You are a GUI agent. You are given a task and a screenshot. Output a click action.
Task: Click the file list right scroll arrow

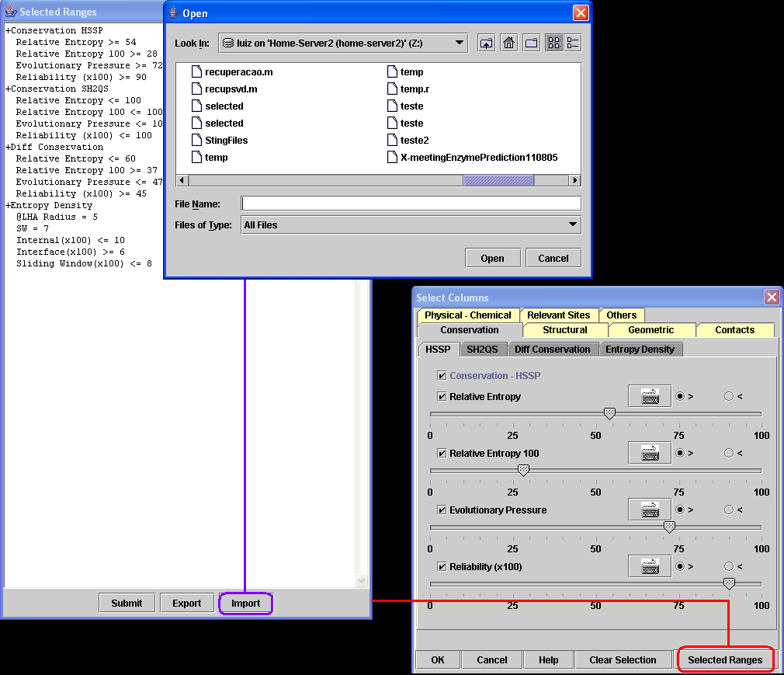[575, 180]
